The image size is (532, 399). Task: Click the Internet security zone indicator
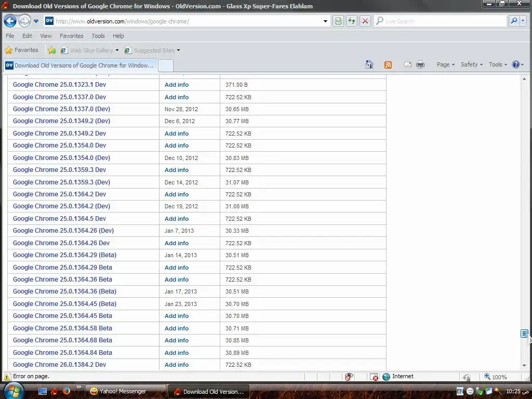[x=397, y=376]
